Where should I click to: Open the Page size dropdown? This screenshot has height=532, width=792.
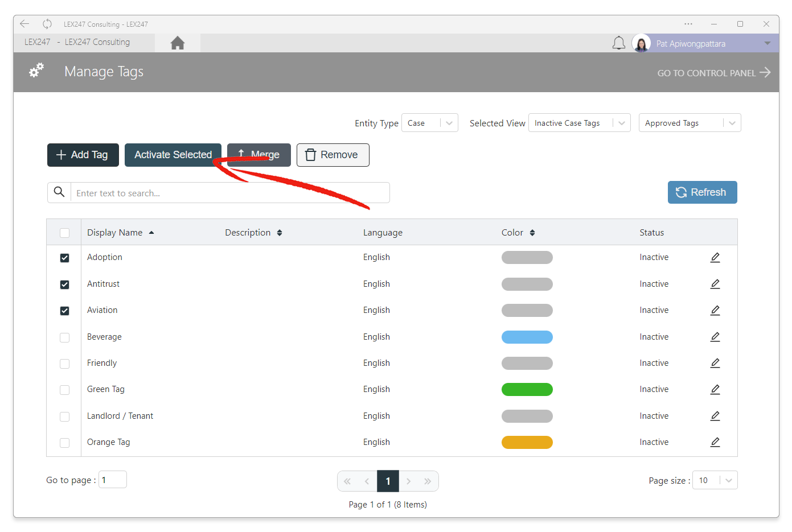pyautogui.click(x=715, y=480)
